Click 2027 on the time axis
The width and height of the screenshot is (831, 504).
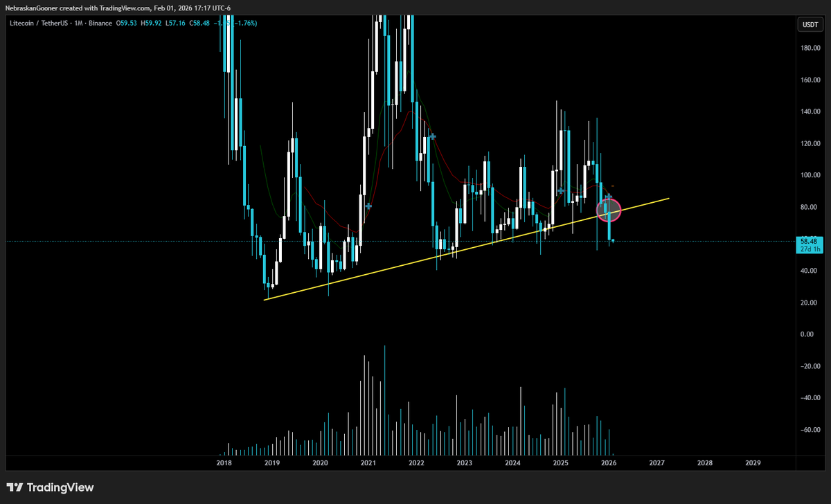click(656, 462)
